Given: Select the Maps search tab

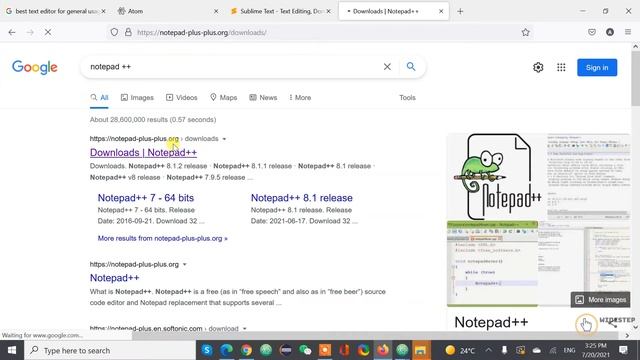Looking at the screenshot, I should [x=224, y=98].
